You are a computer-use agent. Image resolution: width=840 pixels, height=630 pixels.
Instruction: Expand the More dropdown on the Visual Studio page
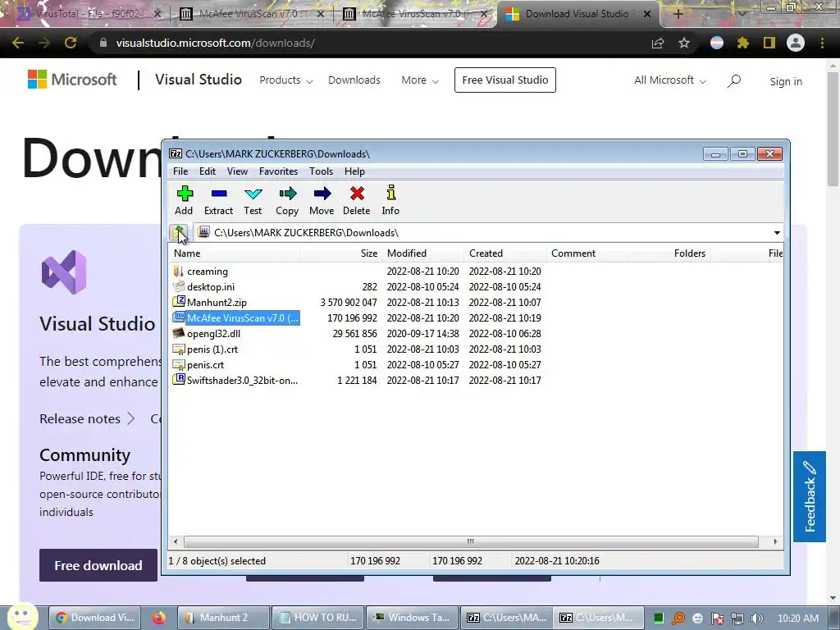[x=420, y=80]
